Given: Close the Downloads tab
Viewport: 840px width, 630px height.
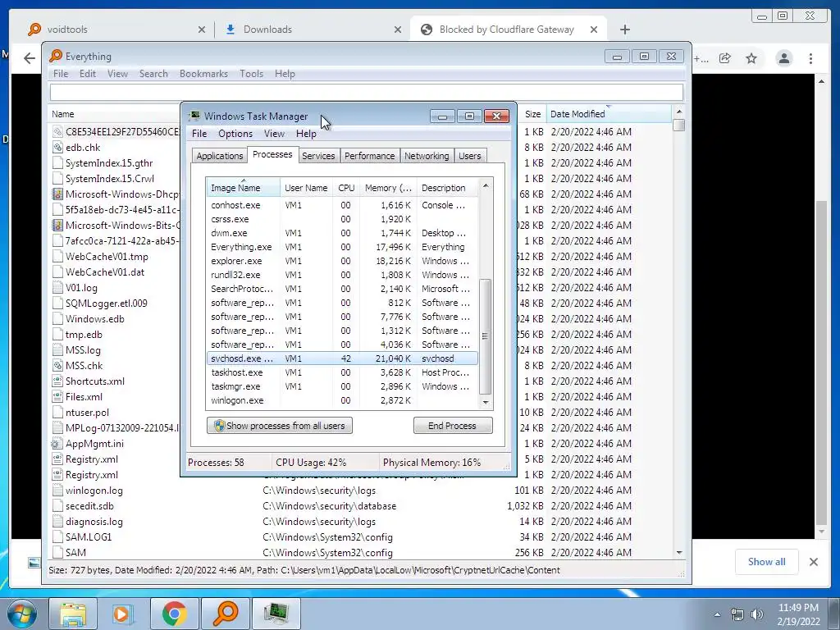Looking at the screenshot, I should tap(398, 30).
